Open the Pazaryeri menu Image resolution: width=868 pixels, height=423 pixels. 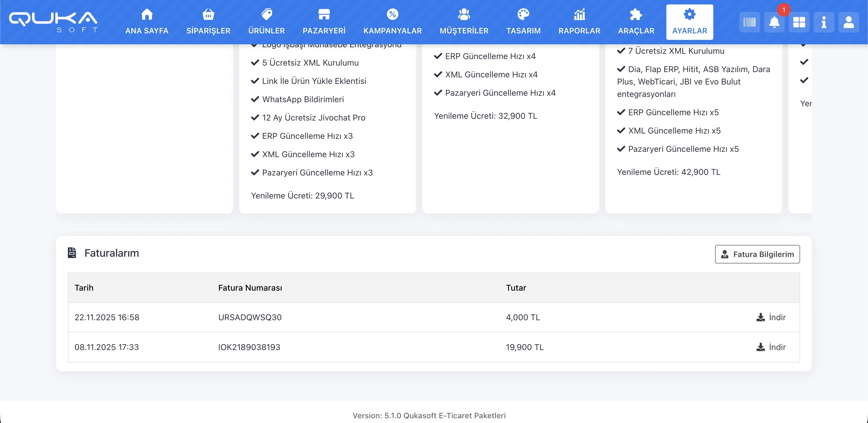click(324, 22)
